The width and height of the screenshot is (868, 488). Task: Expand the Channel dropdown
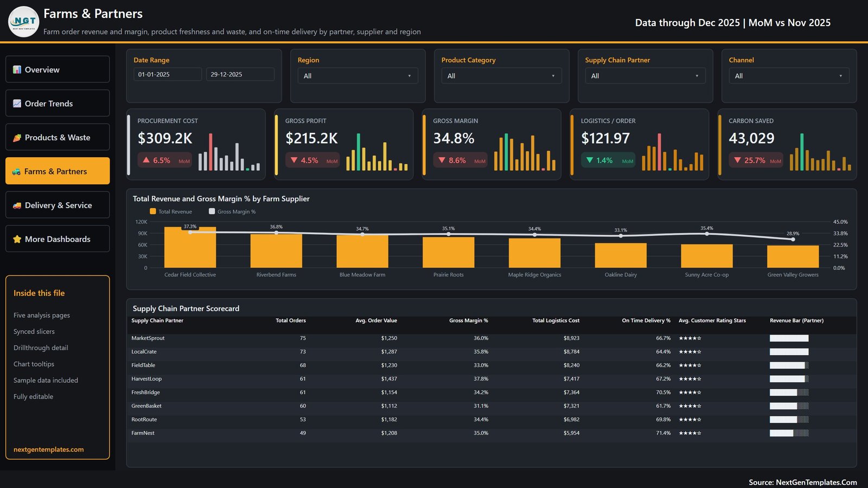789,76
